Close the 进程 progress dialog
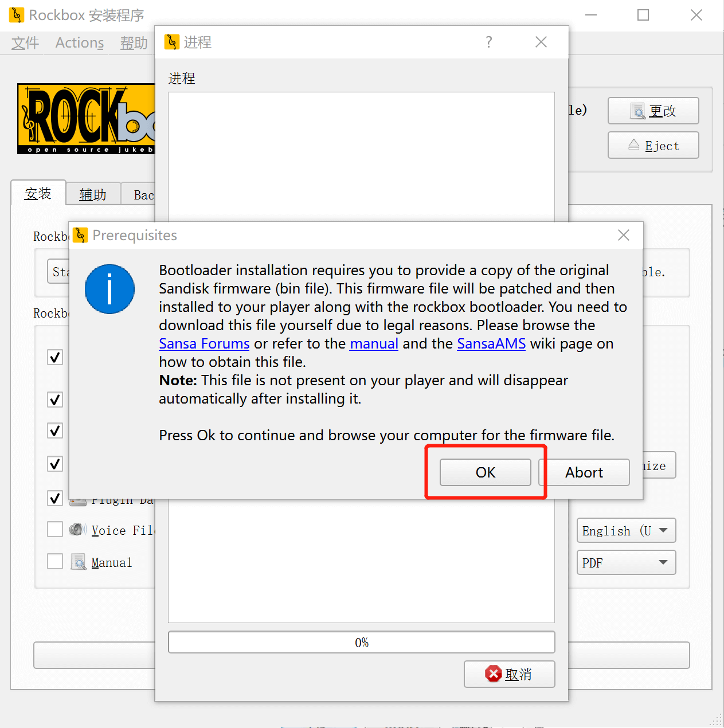Viewport: 724px width, 728px height. click(541, 42)
